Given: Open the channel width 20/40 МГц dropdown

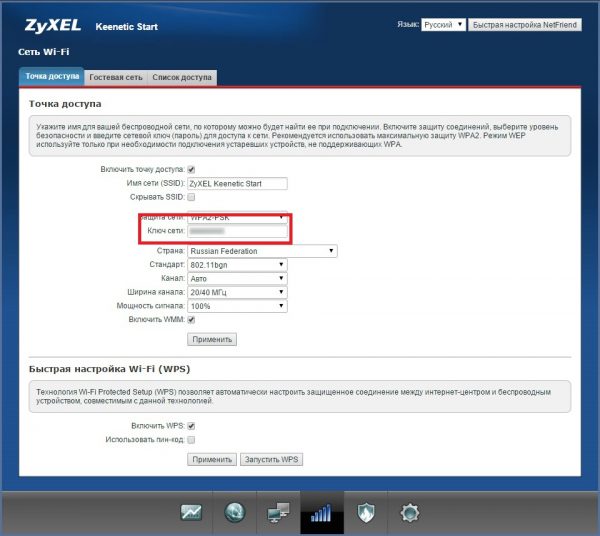Looking at the screenshot, I should click(x=237, y=292).
